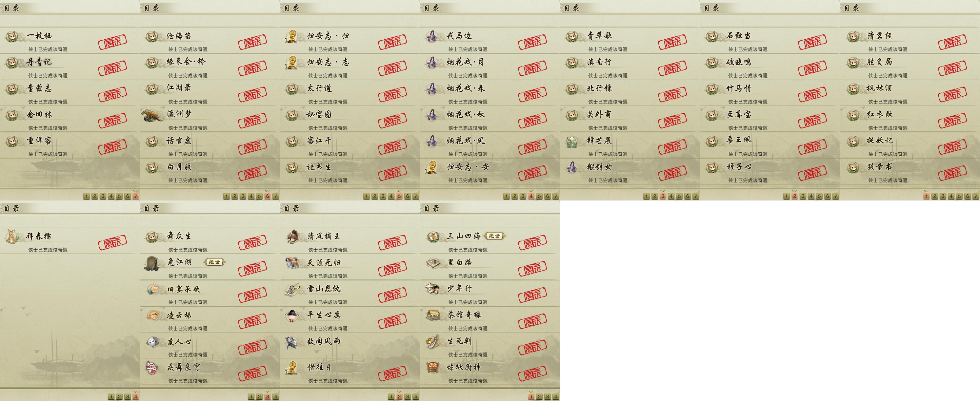The width and height of the screenshot is (980, 401).
Task: Click the golden statue icon beside 惜往日
Action: tap(292, 368)
